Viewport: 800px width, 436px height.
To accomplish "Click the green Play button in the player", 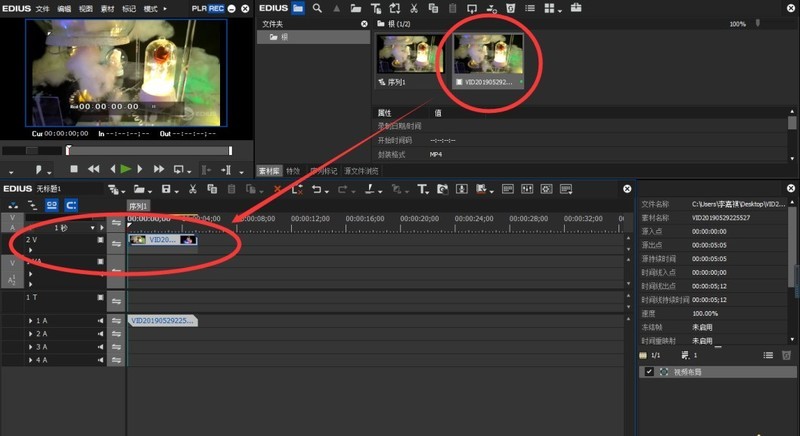I will (125, 170).
